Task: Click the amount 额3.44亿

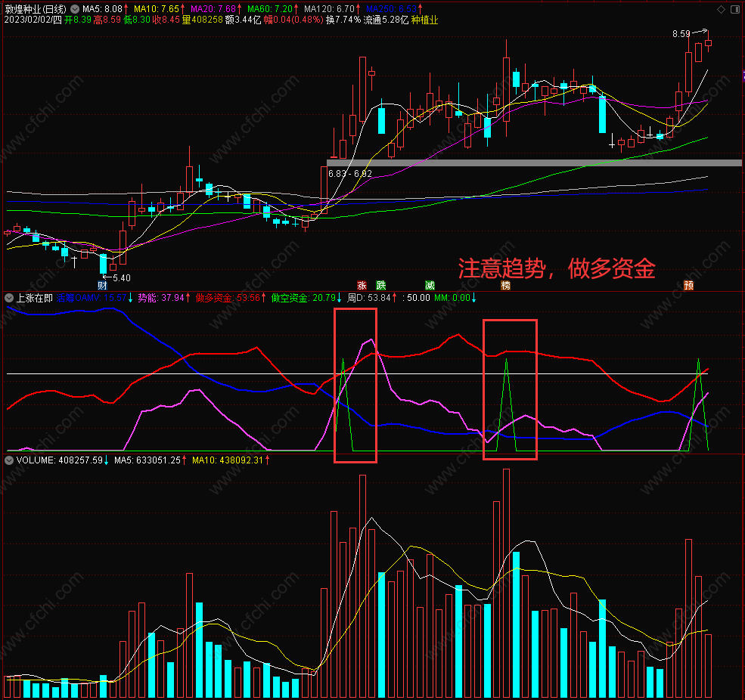Action: [x=244, y=20]
